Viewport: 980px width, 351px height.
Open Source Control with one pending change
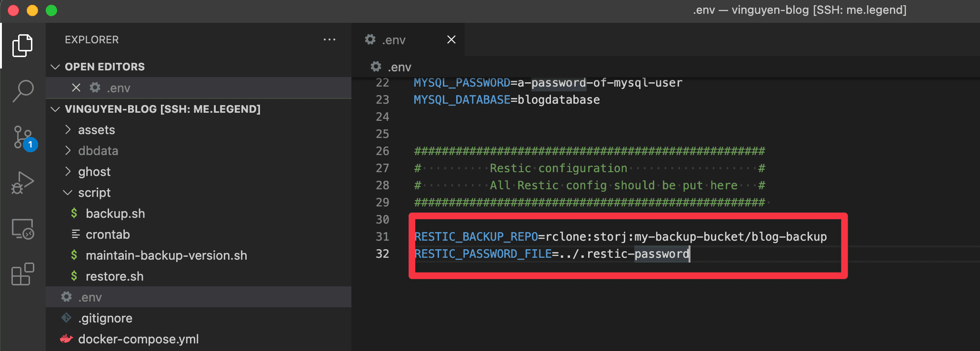pyautogui.click(x=23, y=137)
